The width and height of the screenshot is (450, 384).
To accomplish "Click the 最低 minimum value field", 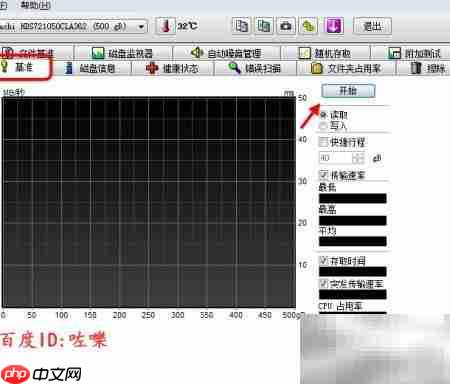I will 353,198.
